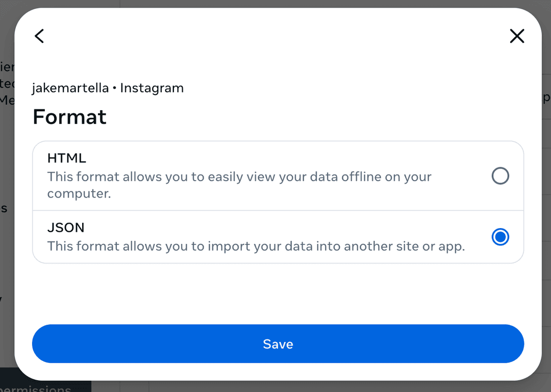The height and width of the screenshot is (392, 551).
Task: Click the Format heading
Action: pos(69,117)
